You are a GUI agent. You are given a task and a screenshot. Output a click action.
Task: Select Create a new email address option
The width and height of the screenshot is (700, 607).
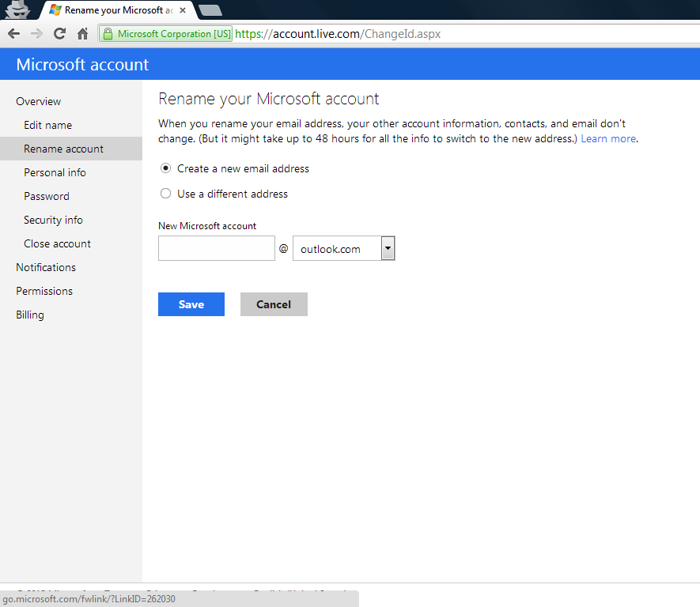(x=165, y=168)
